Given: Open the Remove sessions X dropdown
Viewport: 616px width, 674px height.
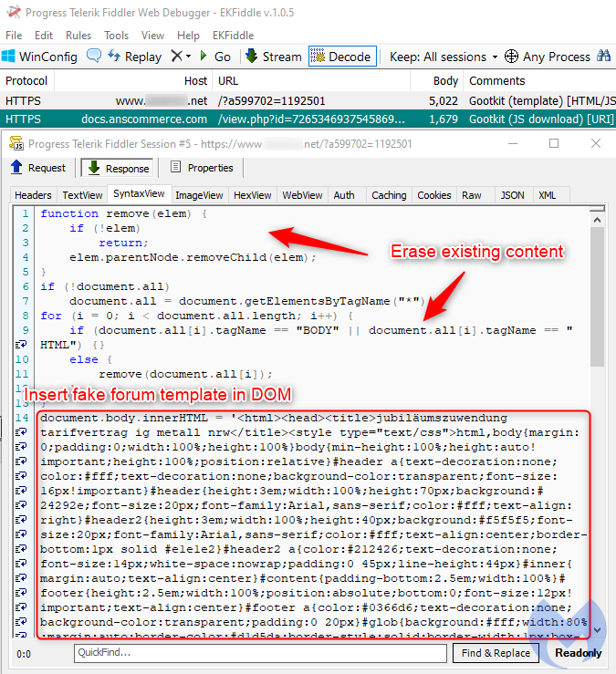Looking at the screenshot, I should (181, 57).
